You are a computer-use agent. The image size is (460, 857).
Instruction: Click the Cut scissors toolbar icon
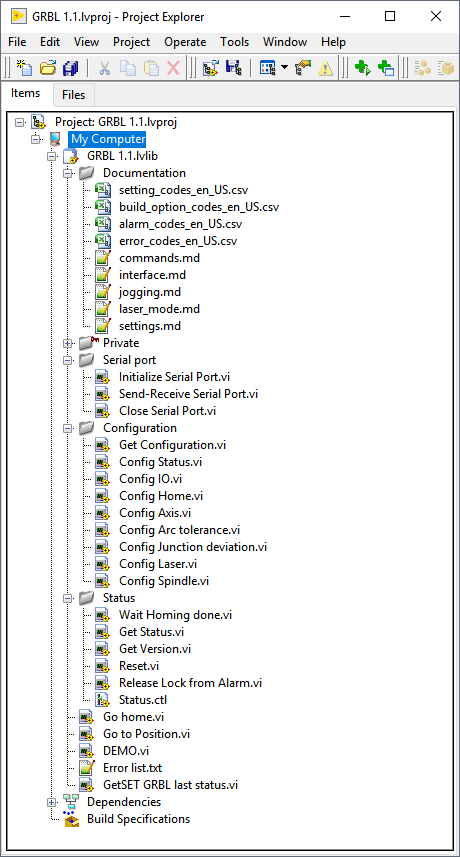pos(105,68)
